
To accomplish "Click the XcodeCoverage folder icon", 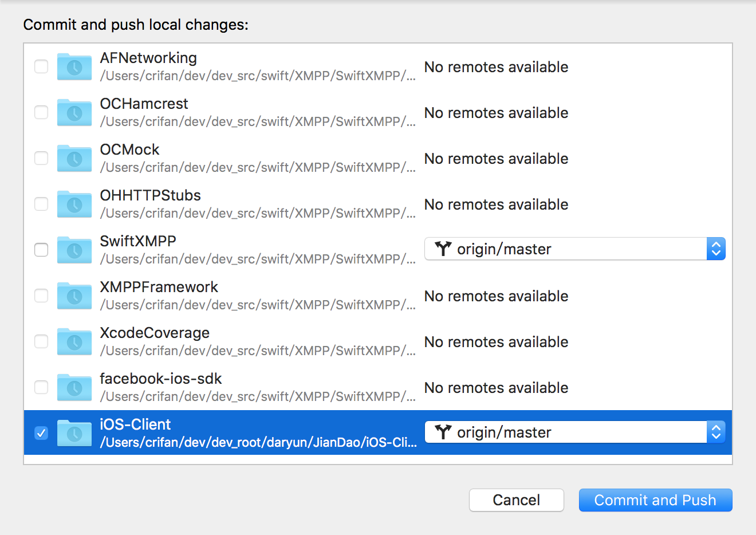I will (x=74, y=342).
